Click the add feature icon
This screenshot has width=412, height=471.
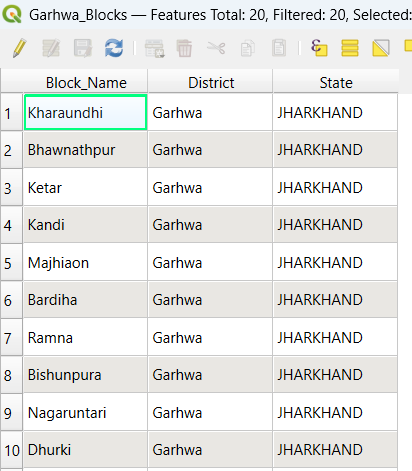(154, 48)
